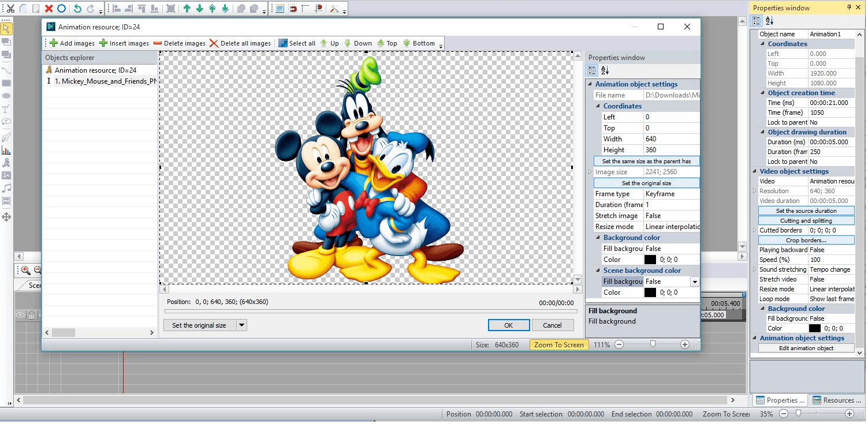Collapse the Coordinates section in the dialog properties
The width and height of the screenshot is (868, 424).
click(598, 106)
